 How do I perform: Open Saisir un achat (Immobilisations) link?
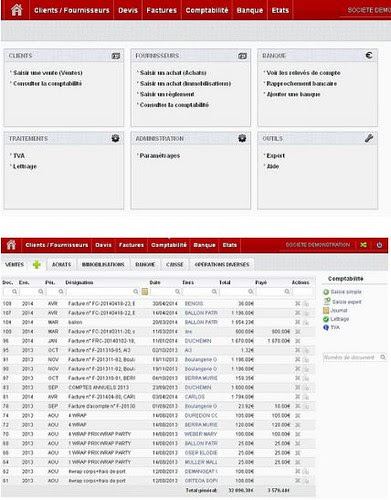(x=185, y=83)
